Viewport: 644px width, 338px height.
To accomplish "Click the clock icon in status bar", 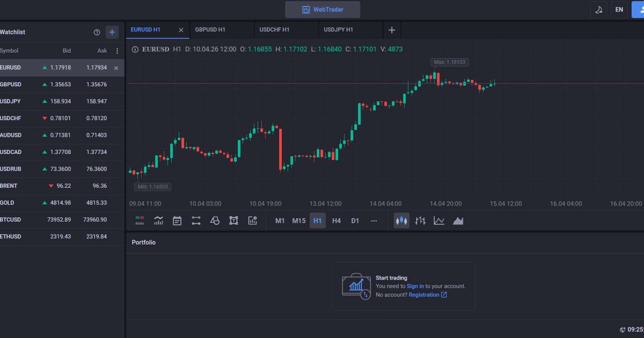I will (x=623, y=330).
